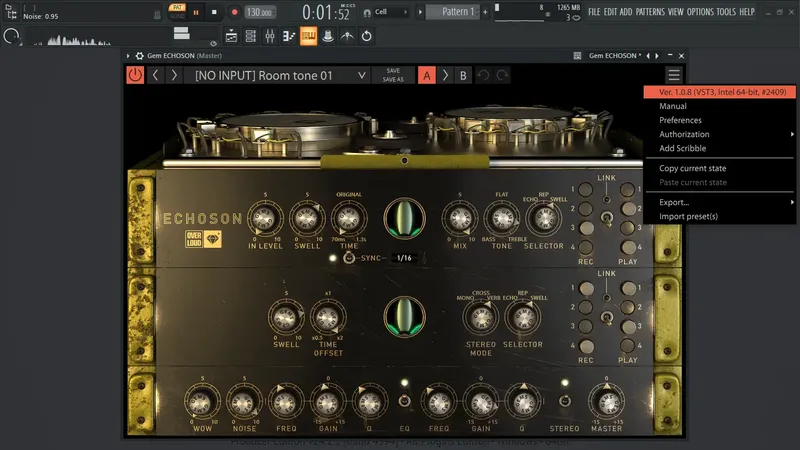Screen dimensions: 800x450
Task: Open the channel rack toolbar icon
Action: pos(251,36)
